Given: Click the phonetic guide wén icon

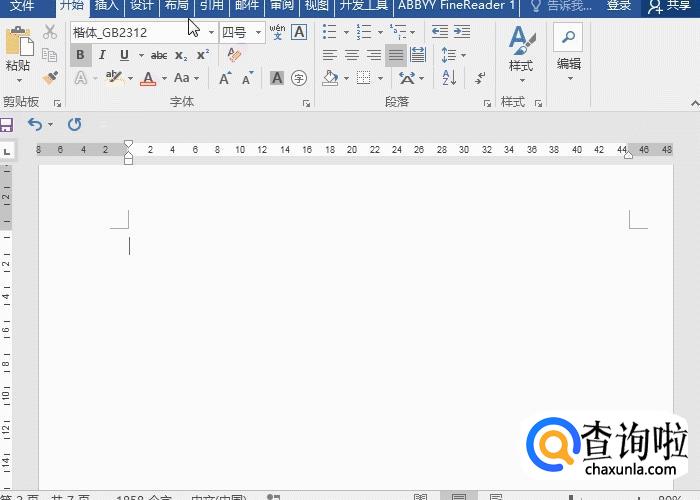Looking at the screenshot, I should [x=277, y=32].
